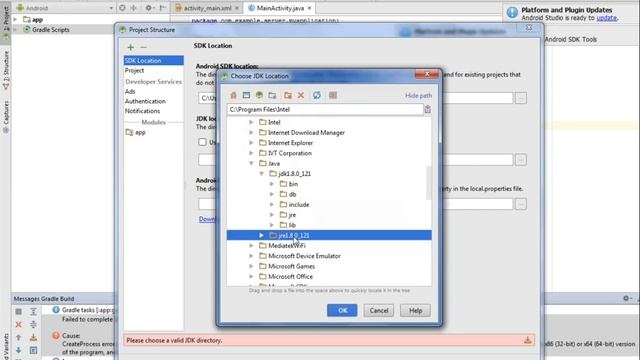Open the Project side tool window tab

click(6, 22)
